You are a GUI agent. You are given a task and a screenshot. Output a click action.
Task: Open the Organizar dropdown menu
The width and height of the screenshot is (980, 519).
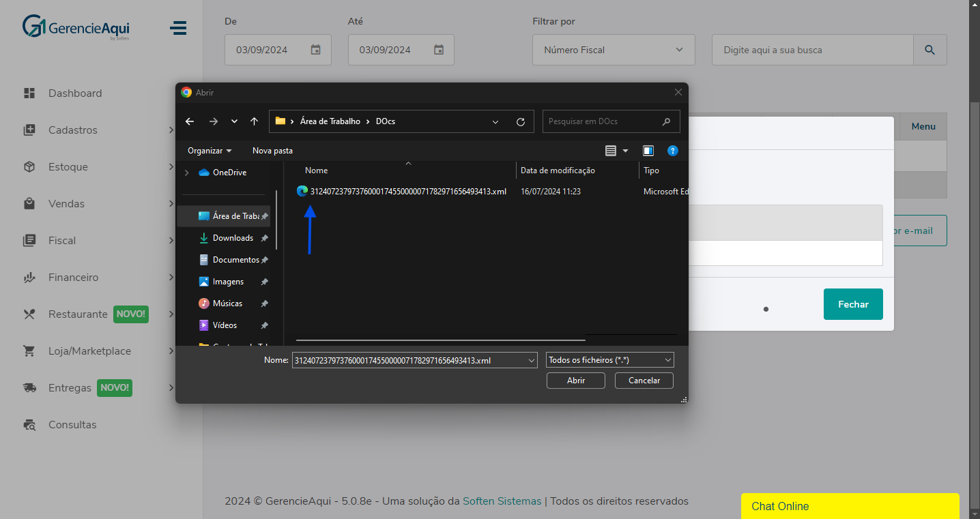[x=210, y=150]
